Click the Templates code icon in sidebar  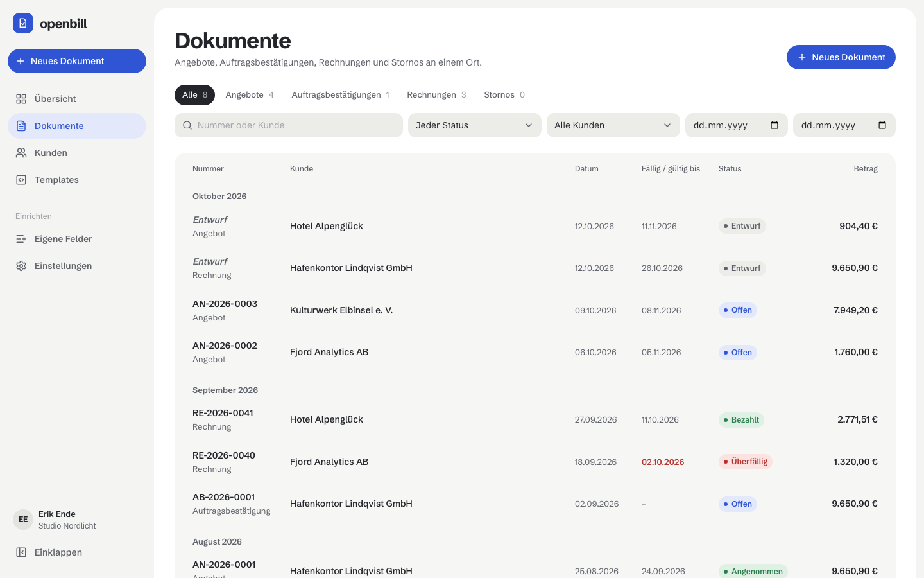(21, 180)
